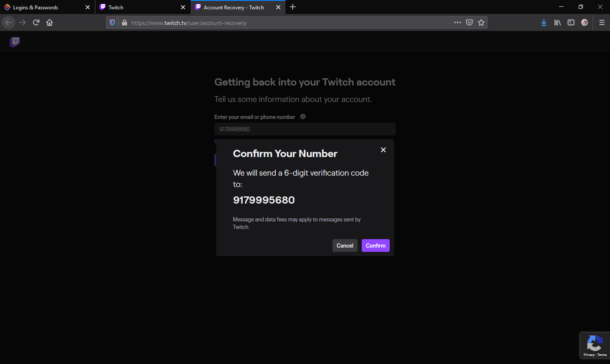Close the Confirm Your Number dialog
Viewport: 610px width, 364px height.
pos(383,150)
